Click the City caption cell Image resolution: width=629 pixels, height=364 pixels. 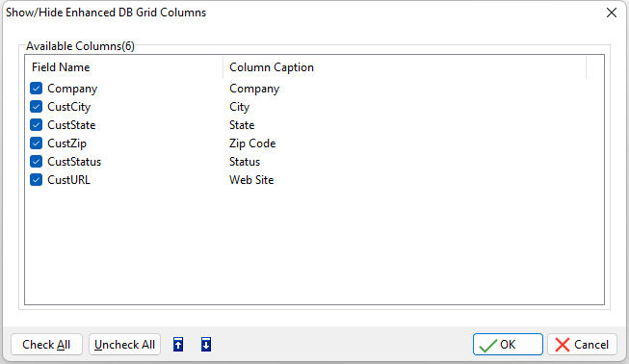(240, 107)
